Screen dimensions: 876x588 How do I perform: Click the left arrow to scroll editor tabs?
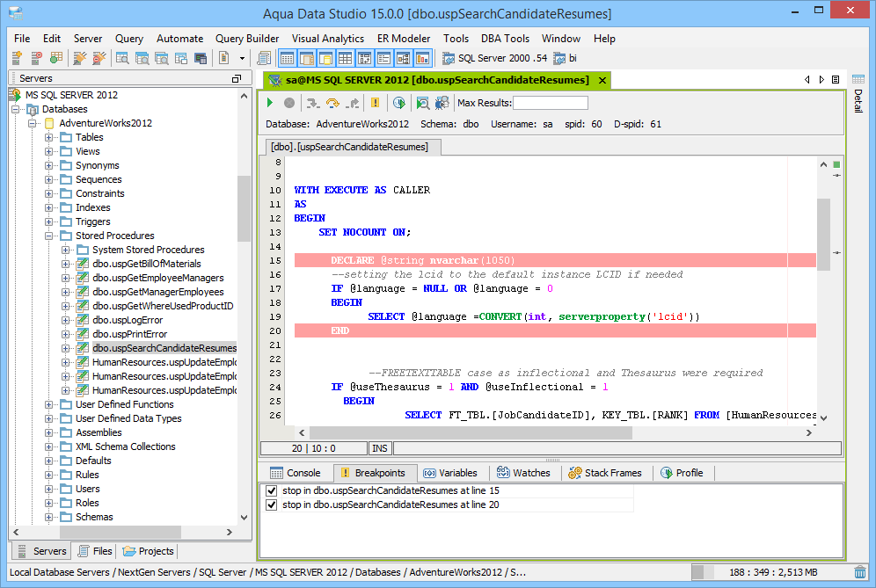click(807, 79)
